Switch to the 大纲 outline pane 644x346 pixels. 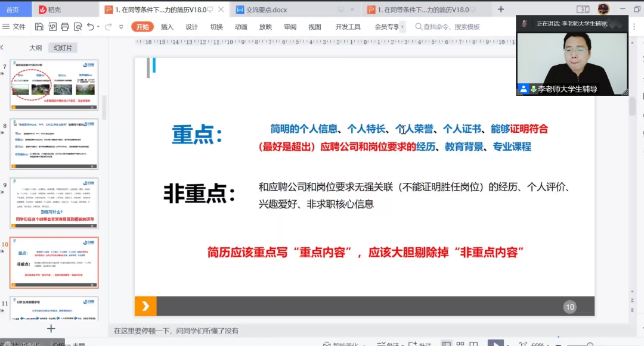tap(36, 48)
